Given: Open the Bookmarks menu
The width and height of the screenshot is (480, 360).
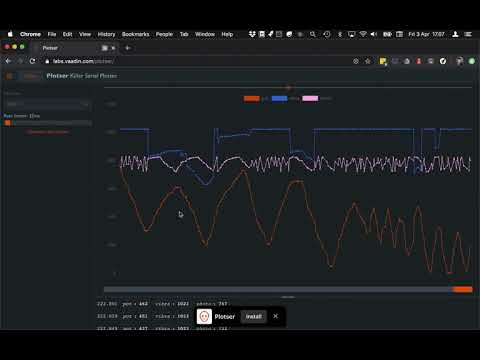Looking at the screenshot, I should point(135,34).
